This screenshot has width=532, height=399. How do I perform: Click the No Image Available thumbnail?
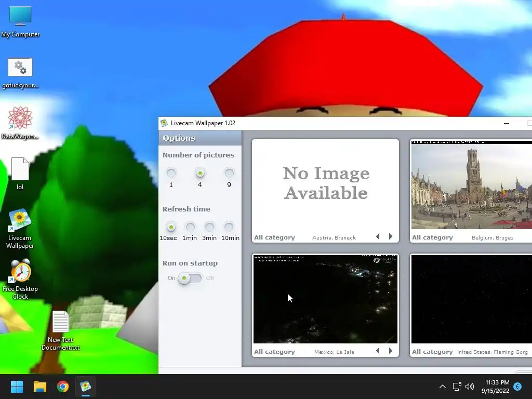[325, 185]
